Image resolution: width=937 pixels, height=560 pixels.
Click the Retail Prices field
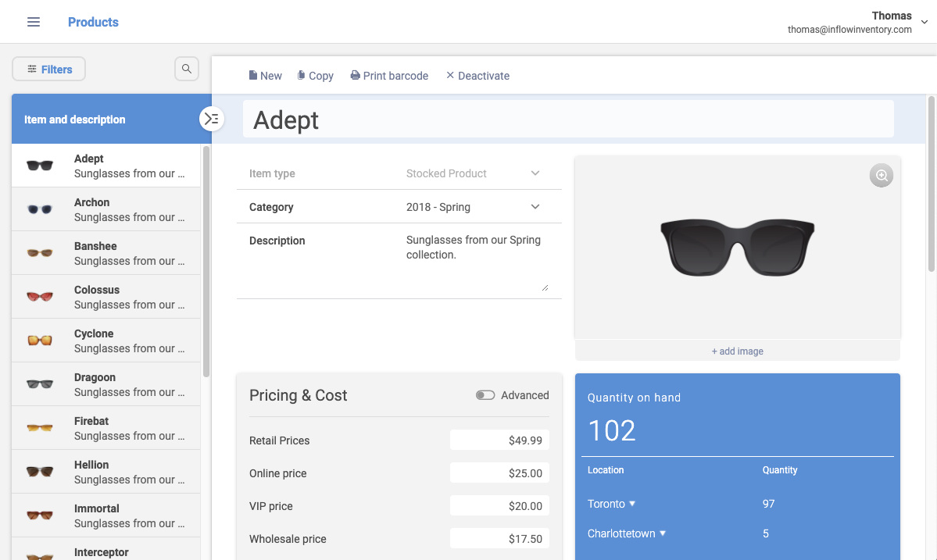tap(499, 440)
